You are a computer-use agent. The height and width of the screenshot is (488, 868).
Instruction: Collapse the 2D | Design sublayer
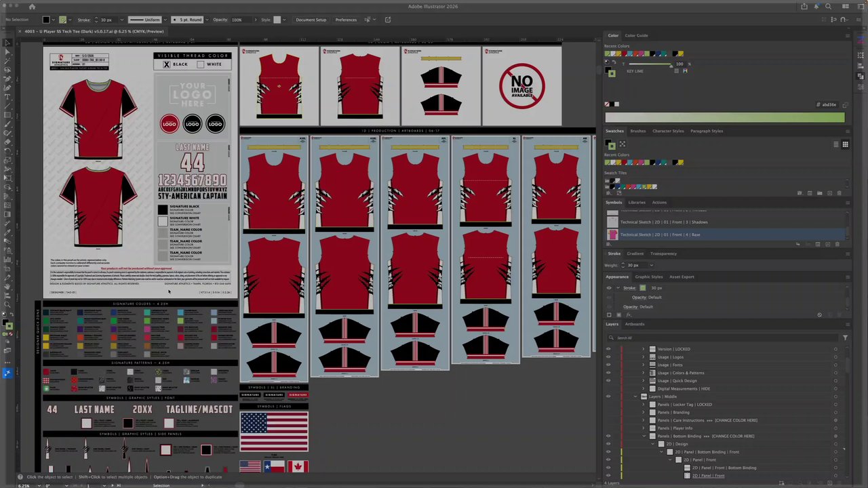click(652, 444)
